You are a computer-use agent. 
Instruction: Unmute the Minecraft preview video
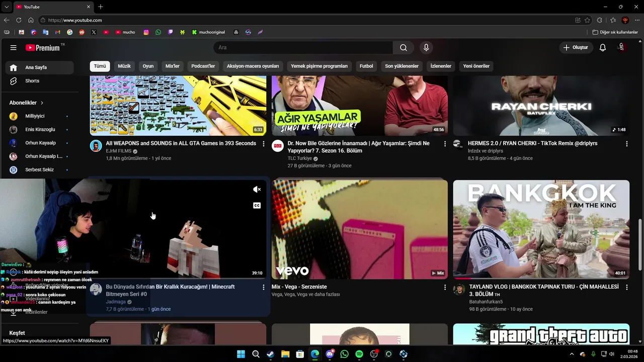point(257,190)
